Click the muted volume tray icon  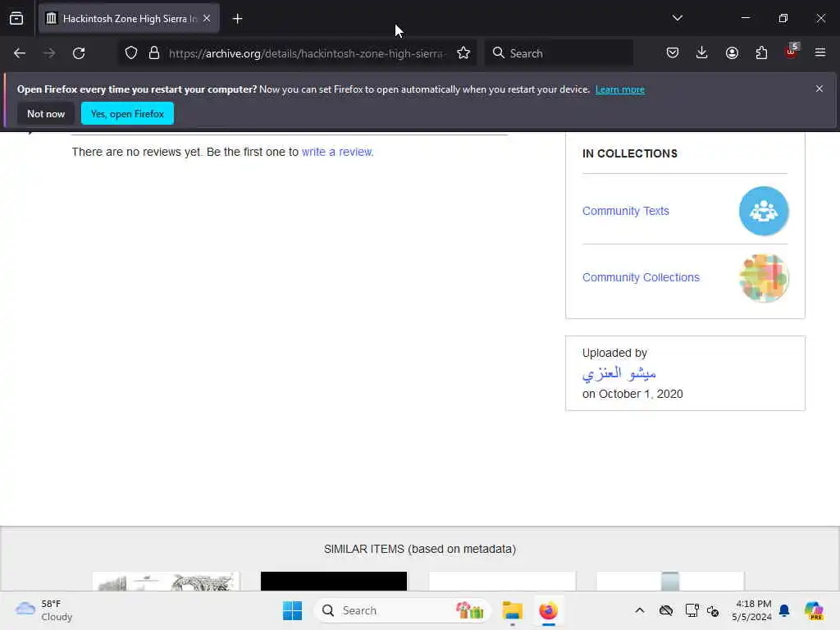click(x=713, y=610)
